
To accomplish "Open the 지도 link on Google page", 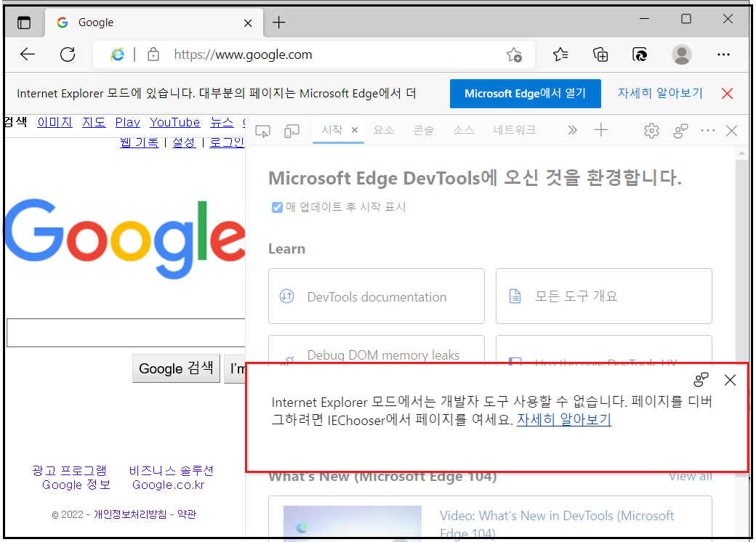I will pos(94,122).
